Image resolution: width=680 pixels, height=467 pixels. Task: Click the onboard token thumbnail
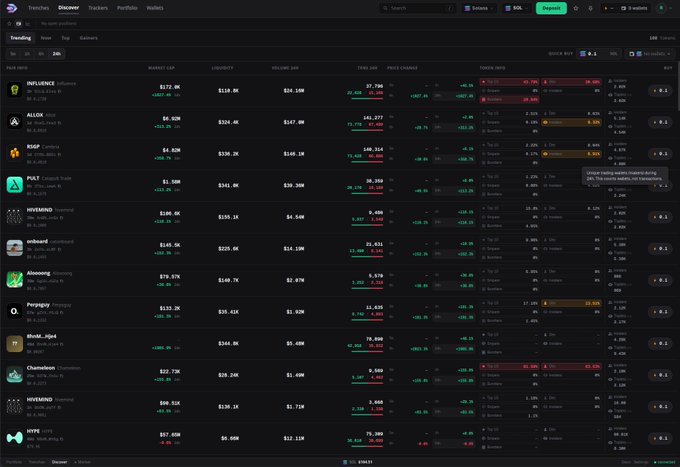14,248
